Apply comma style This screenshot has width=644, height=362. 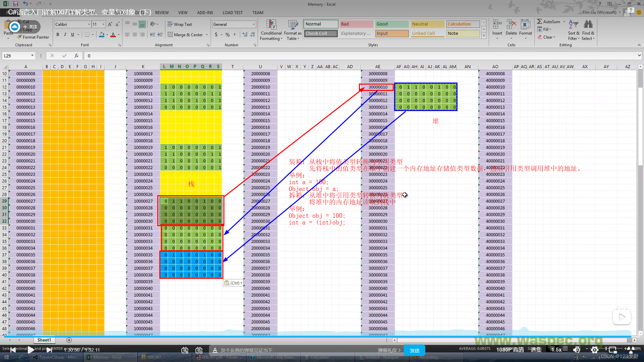234,35
